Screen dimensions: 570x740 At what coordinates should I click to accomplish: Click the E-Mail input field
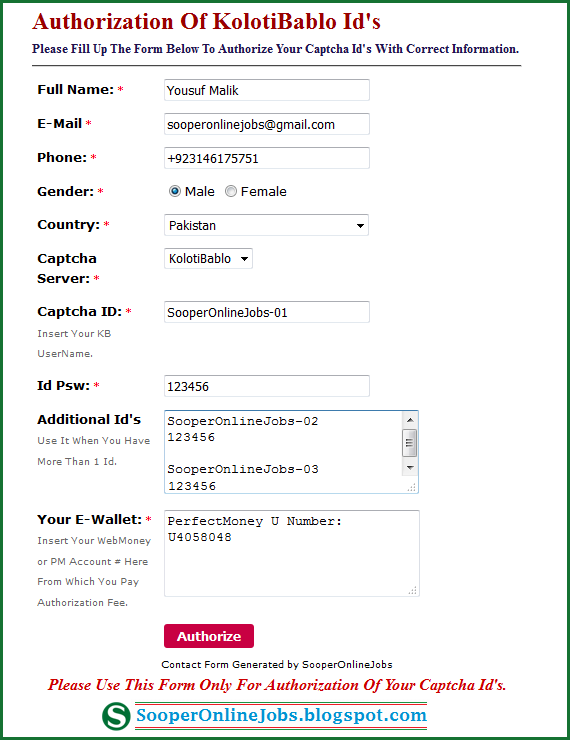pyautogui.click(x=267, y=124)
